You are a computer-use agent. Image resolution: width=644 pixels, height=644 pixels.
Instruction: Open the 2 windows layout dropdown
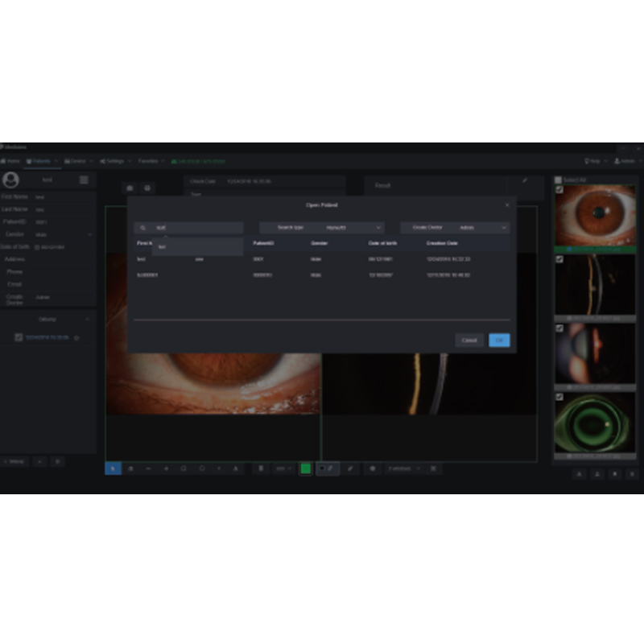pos(404,468)
